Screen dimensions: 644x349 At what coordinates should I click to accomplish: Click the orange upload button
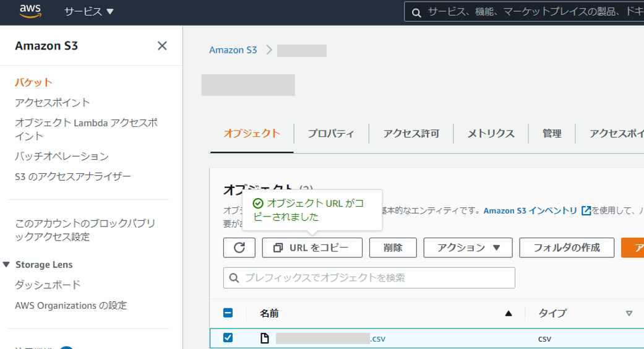(x=633, y=248)
